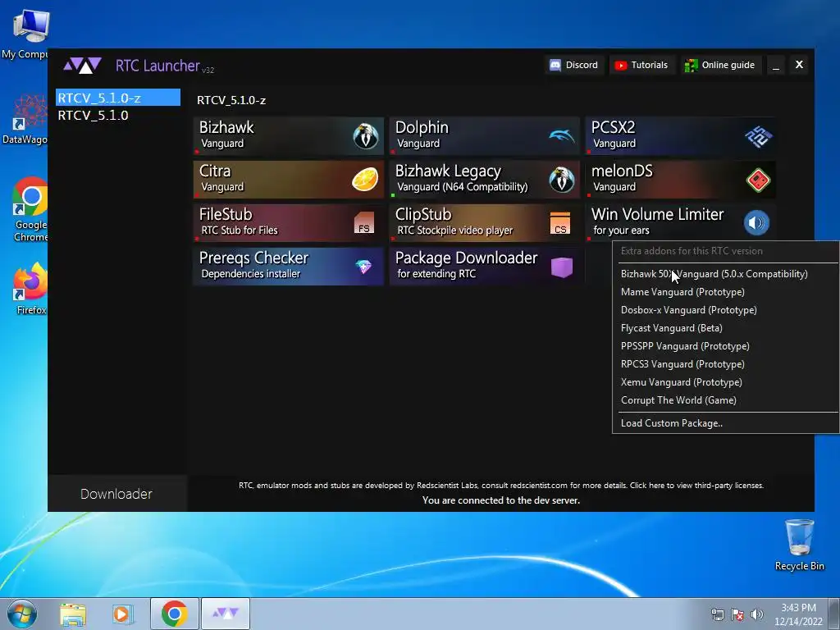
Task: Click the Discord logo icon
Action: 555,65
